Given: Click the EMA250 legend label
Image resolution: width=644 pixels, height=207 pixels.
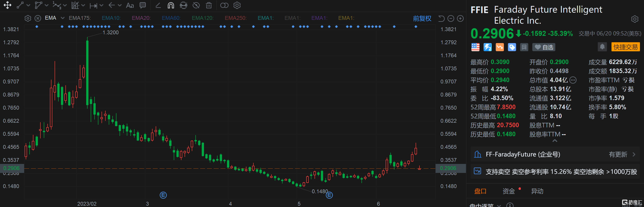Looking at the screenshot, I should click(236, 18).
